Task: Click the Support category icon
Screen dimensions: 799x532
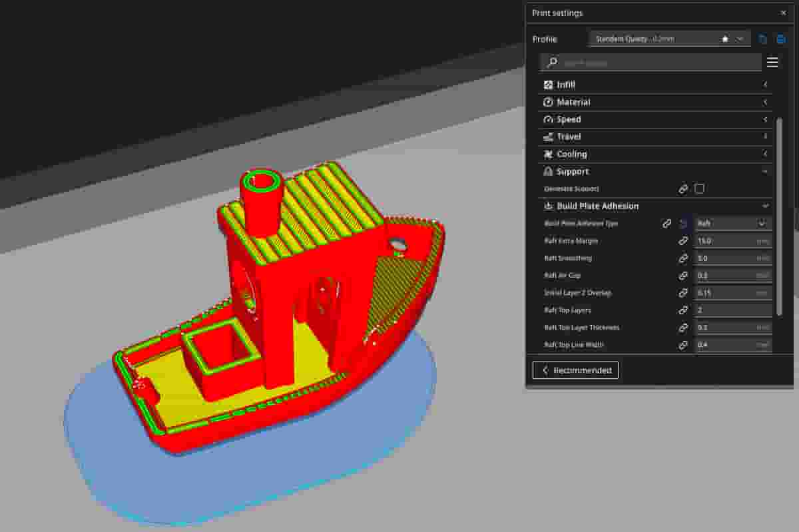Action: pos(548,171)
